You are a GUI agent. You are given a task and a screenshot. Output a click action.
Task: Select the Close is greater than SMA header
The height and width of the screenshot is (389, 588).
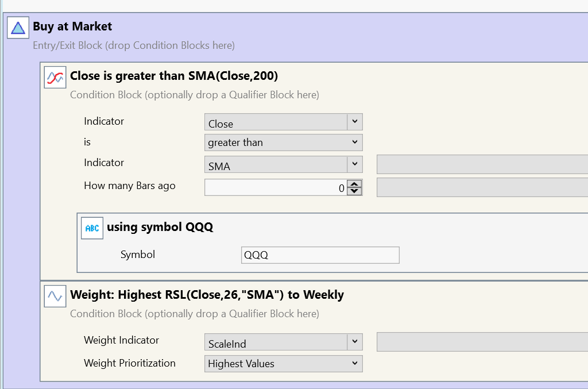click(174, 76)
